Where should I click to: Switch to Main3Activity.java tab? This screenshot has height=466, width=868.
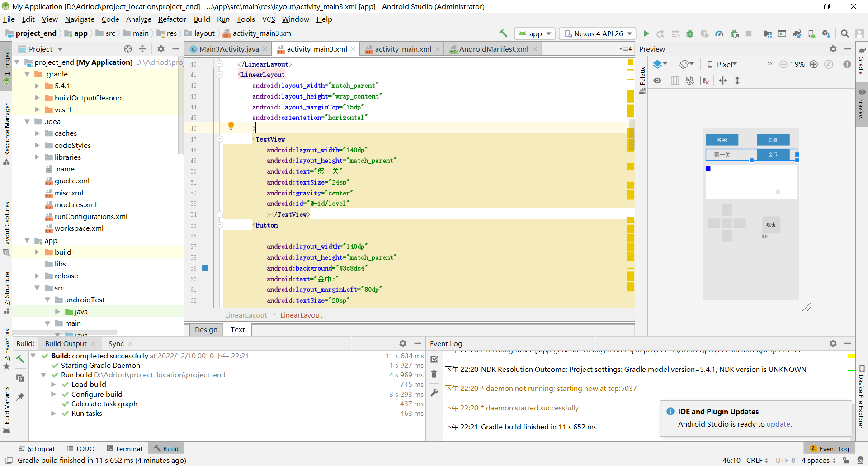coord(229,49)
